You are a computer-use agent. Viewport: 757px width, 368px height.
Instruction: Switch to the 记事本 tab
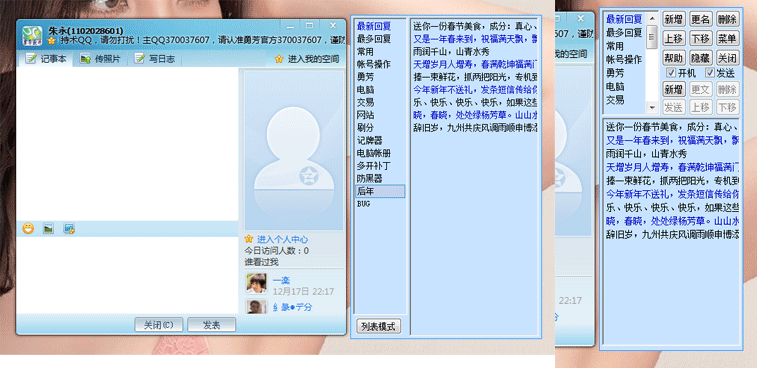[45, 59]
